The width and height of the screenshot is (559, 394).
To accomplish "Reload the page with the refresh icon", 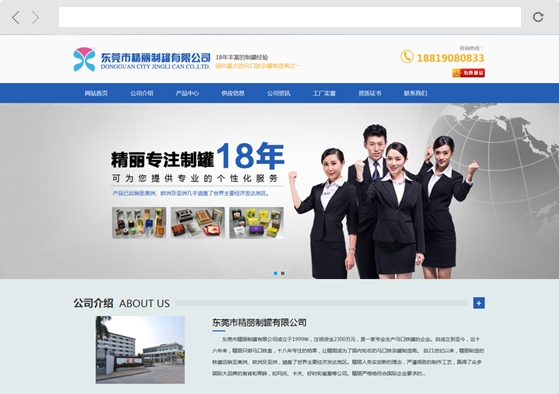I will tap(538, 17).
